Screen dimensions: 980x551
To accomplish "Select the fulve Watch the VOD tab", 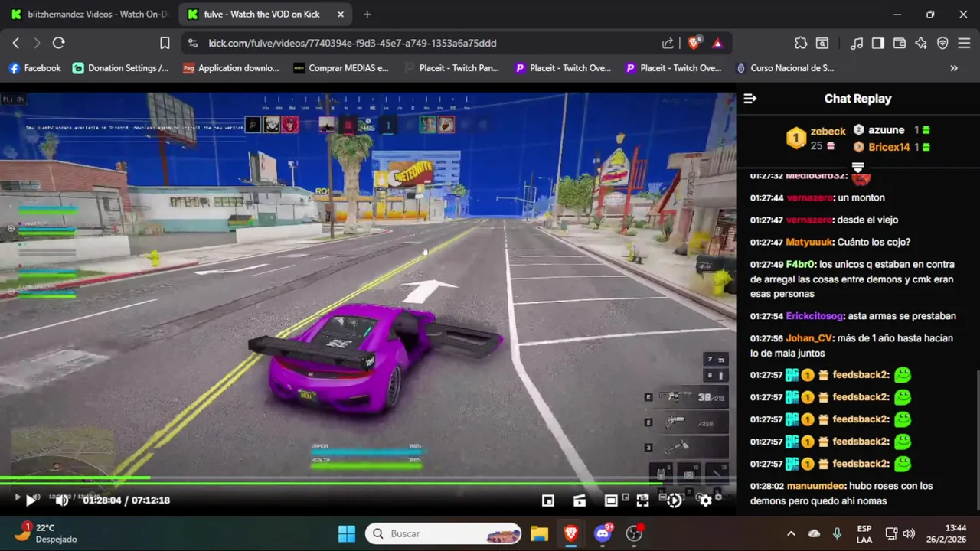I will [264, 14].
